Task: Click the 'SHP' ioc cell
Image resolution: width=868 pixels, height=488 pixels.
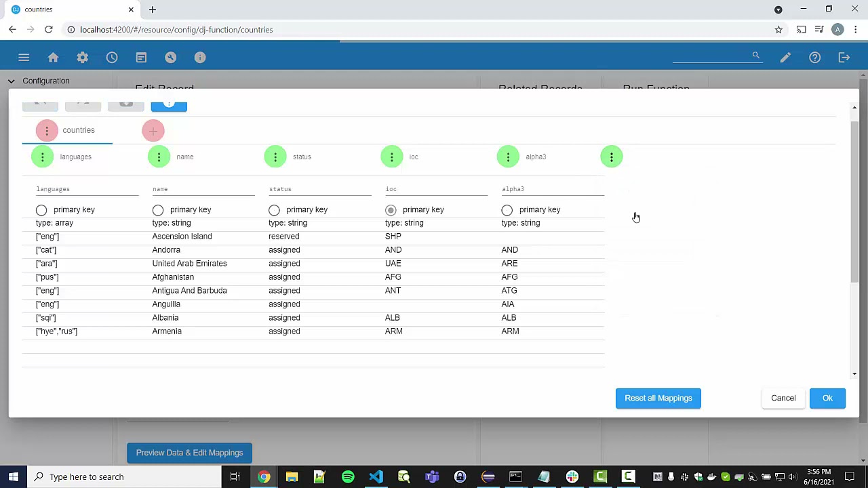Action: click(x=393, y=237)
